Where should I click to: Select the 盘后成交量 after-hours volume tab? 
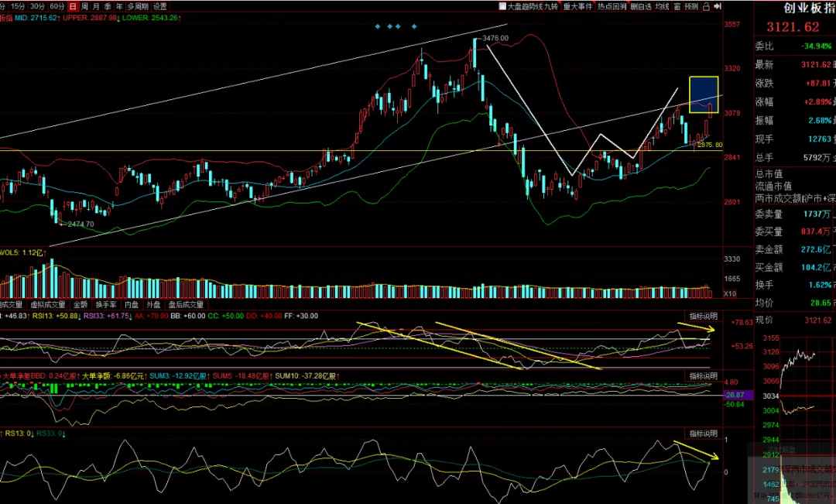(x=186, y=304)
